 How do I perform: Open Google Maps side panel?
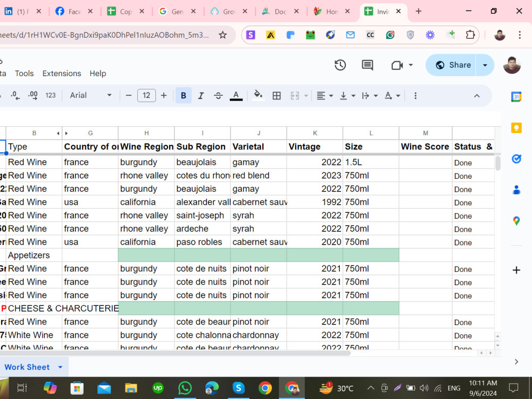coord(516,221)
